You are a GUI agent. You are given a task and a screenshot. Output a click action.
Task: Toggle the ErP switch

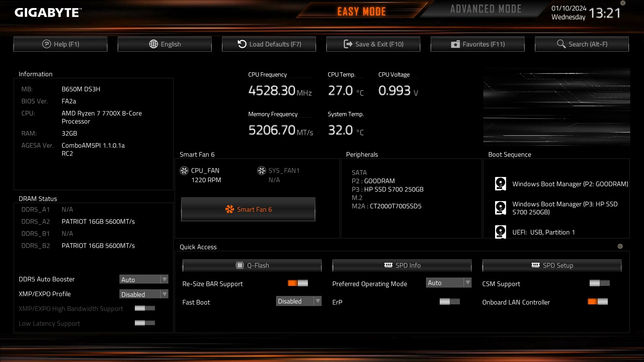coord(450,302)
